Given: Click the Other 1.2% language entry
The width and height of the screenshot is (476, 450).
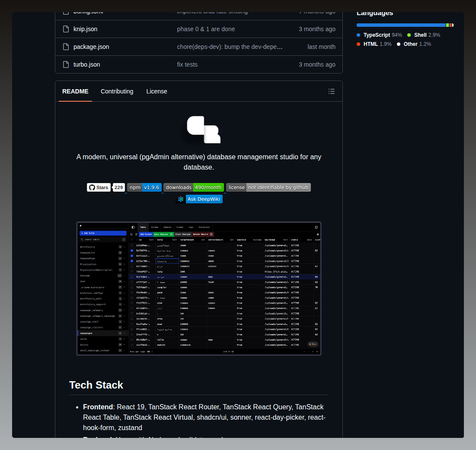Looking at the screenshot, I should point(414,44).
